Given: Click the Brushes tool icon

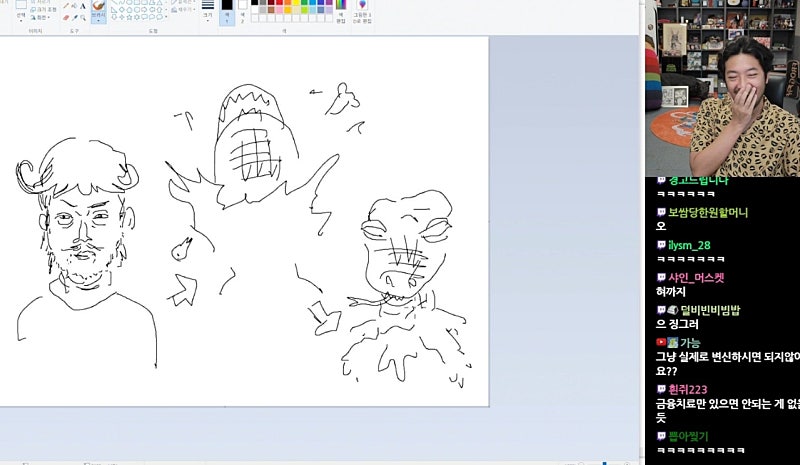Looking at the screenshot, I should coord(98,5).
